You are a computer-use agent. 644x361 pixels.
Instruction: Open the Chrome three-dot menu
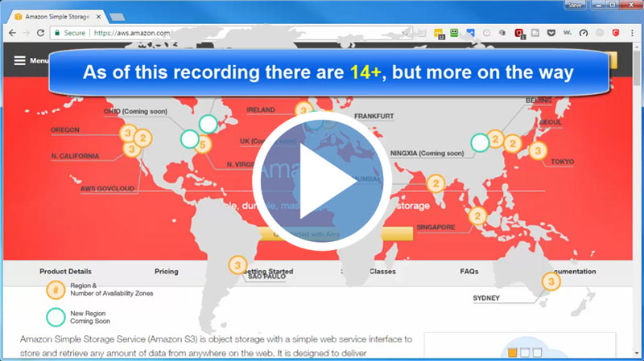pos(632,33)
